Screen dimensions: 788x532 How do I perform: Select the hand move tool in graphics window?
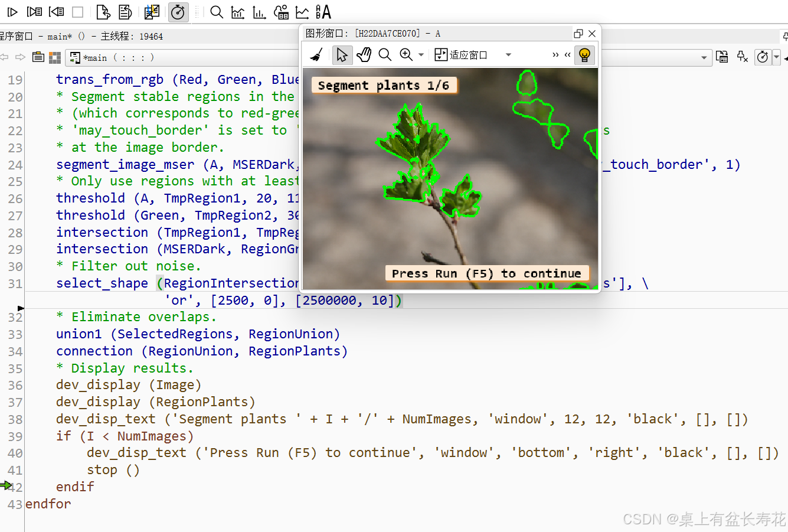click(364, 55)
